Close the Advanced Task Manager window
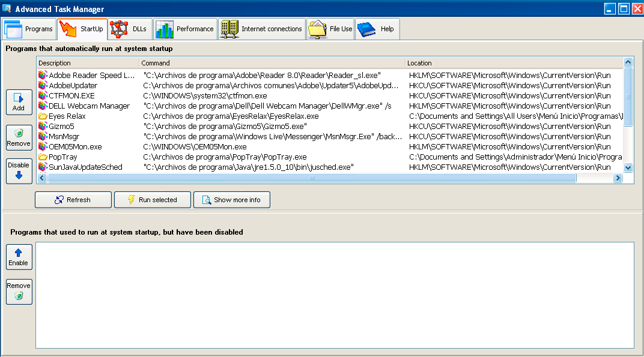This screenshot has height=357, width=644. tap(637, 8)
